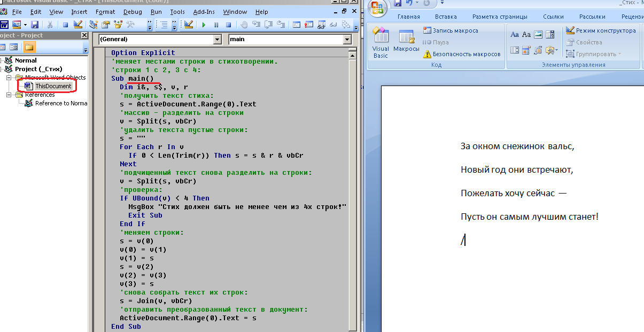Switch to the Главная ribbon tab
This screenshot has width=644, height=332.
[x=408, y=17]
